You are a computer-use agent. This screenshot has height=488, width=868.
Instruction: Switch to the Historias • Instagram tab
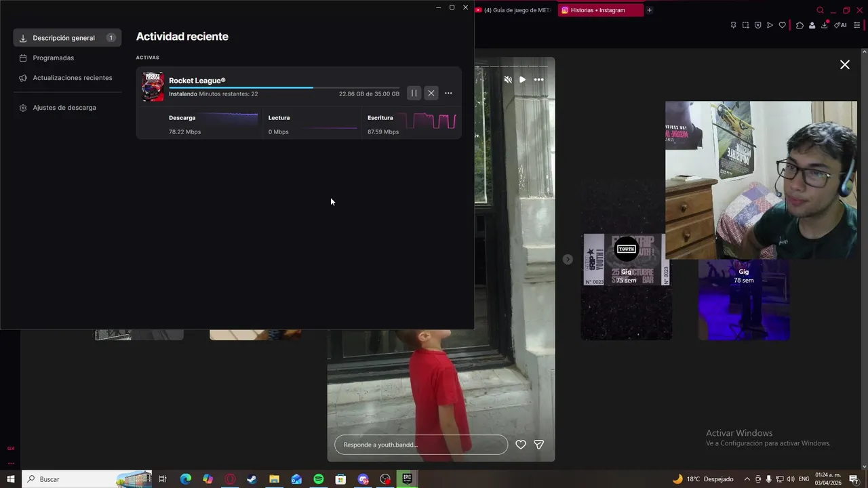click(x=600, y=10)
